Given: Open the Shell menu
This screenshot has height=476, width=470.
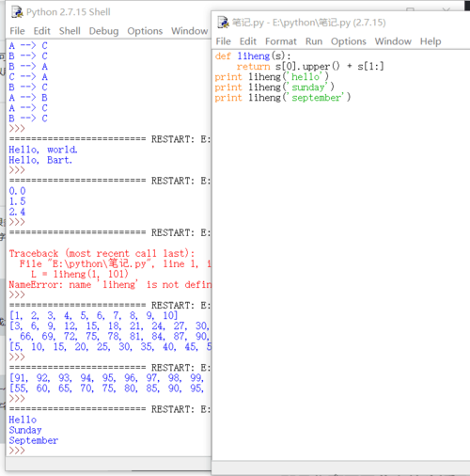Looking at the screenshot, I should (70, 31).
